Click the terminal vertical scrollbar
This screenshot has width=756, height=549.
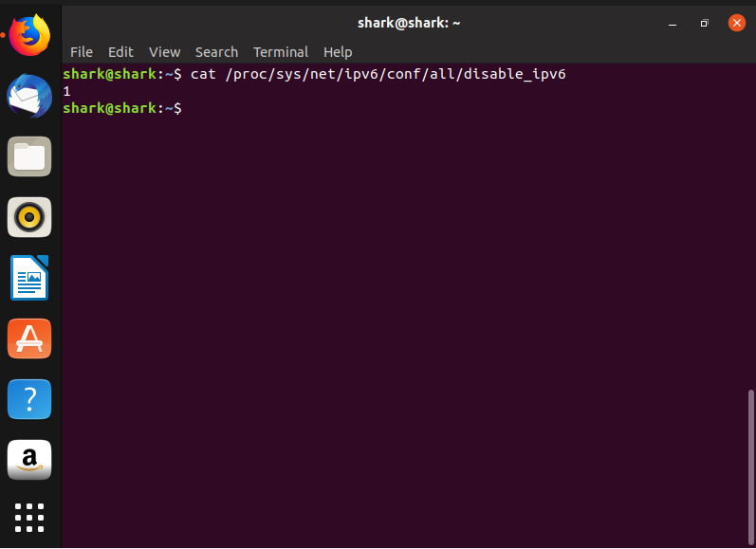(x=751, y=465)
